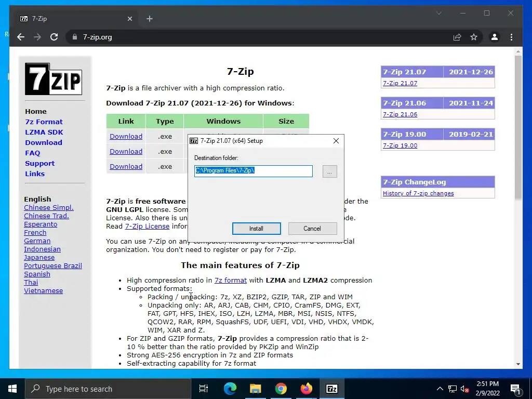The image size is (532, 399).
Task: Click the third Download link in table
Action: (x=126, y=166)
